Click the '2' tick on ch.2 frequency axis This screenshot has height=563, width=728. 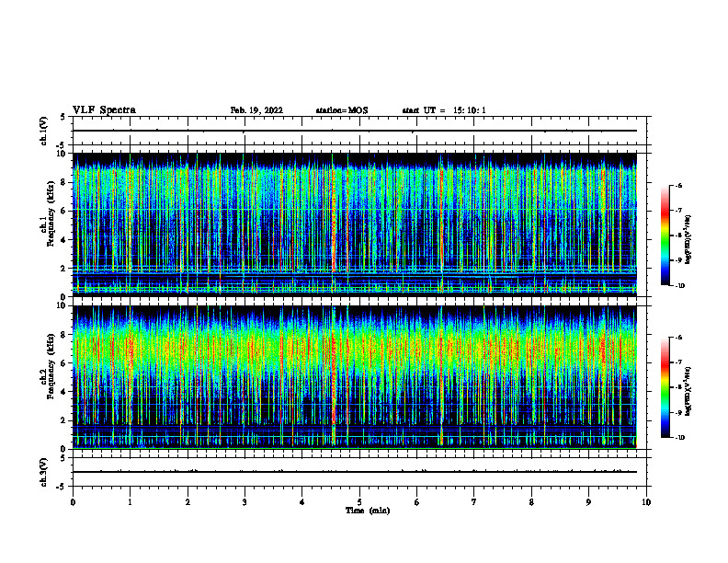click(x=64, y=420)
